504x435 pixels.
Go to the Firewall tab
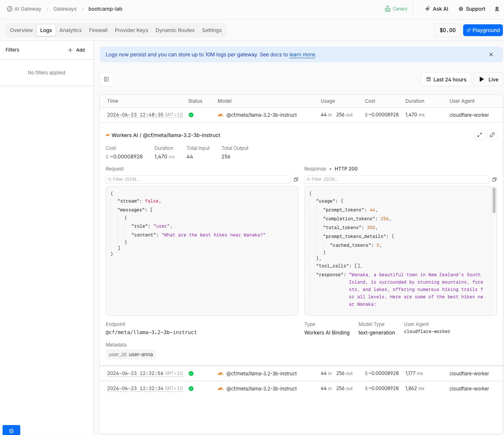pyautogui.click(x=98, y=30)
